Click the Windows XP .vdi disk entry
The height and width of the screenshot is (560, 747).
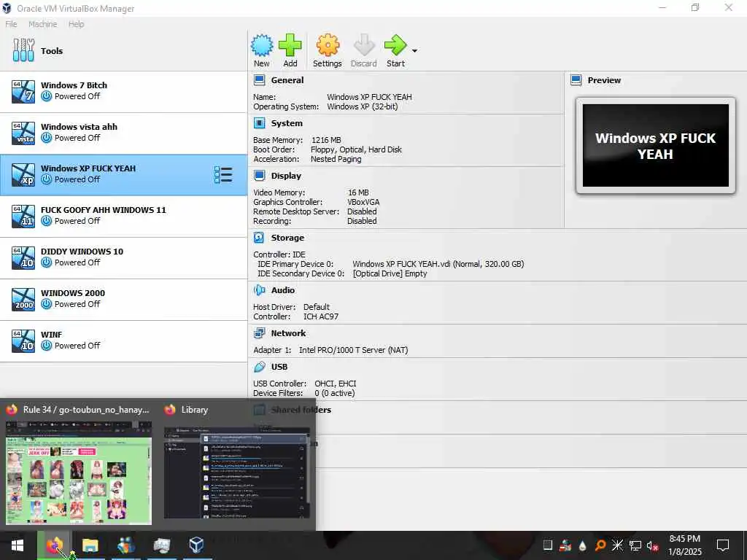pos(438,264)
